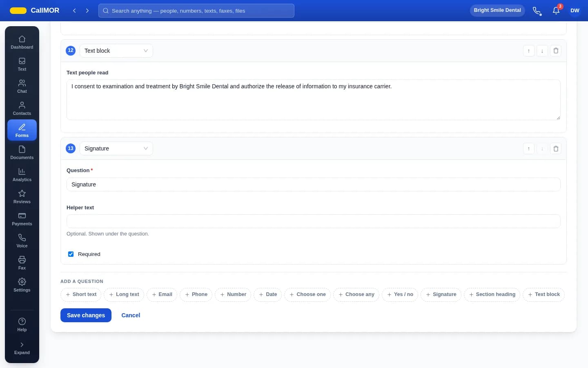Open Voice in the sidebar
588x368 pixels.
tap(22, 241)
